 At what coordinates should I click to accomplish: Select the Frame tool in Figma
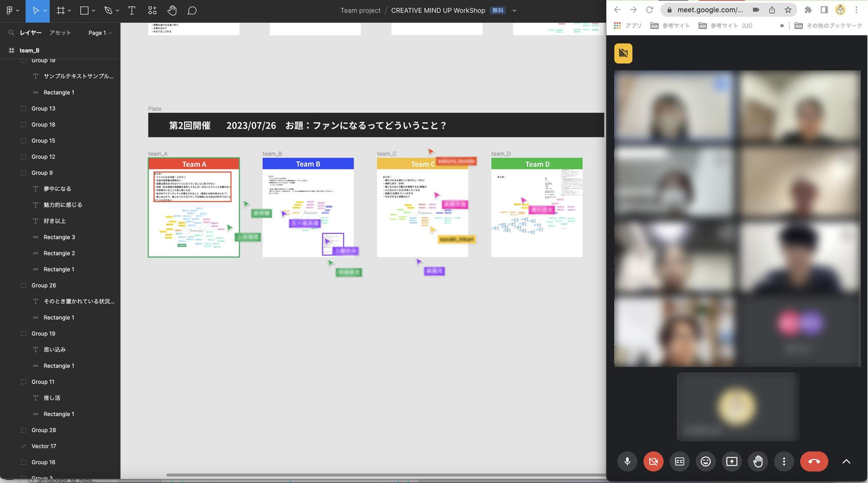[60, 10]
